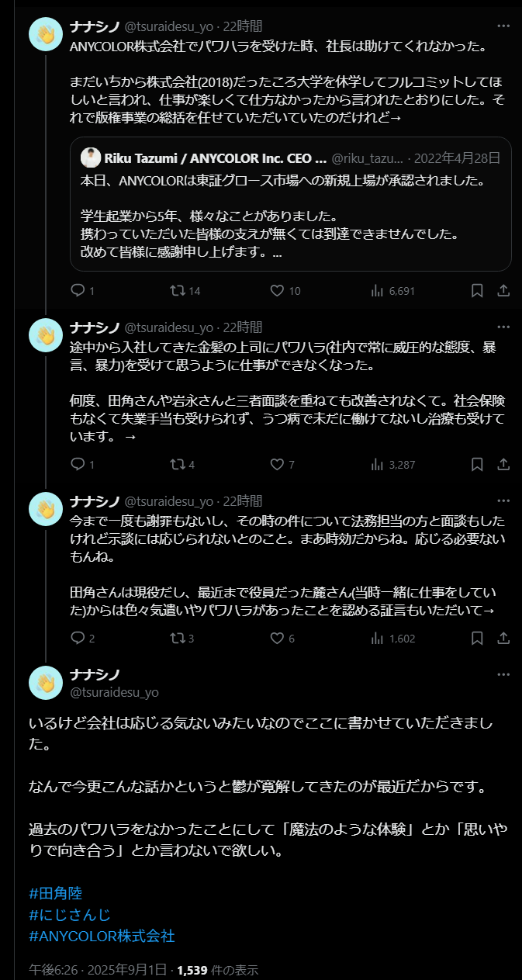
Task: Bookmark the second tweet with 3,287 views
Action: coord(478,465)
